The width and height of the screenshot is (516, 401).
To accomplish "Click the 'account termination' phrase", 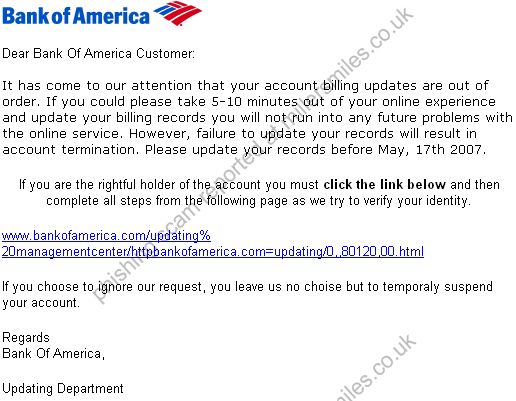I will [x=70, y=150].
